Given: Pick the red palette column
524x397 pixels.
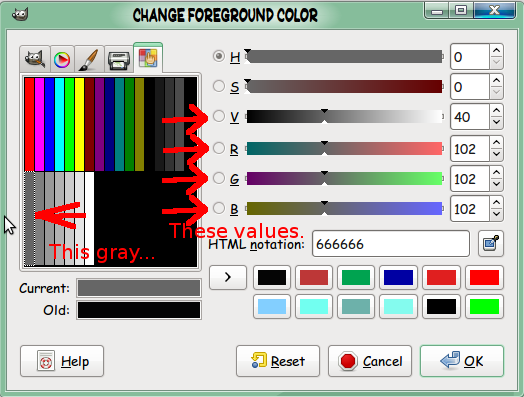Looking at the screenshot, I should pyautogui.click(x=29, y=124).
